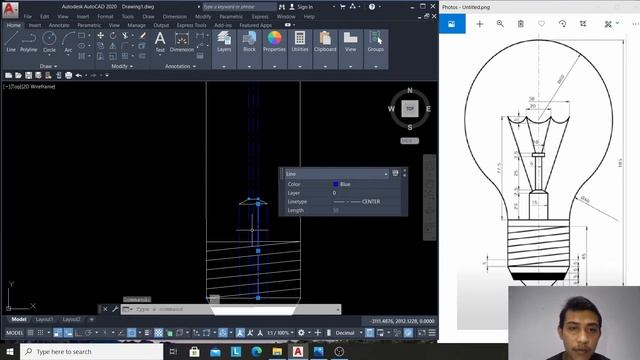This screenshot has width=640, height=360.
Task: Click the Photos zoom magnifier icon
Action: pyautogui.click(x=500, y=24)
